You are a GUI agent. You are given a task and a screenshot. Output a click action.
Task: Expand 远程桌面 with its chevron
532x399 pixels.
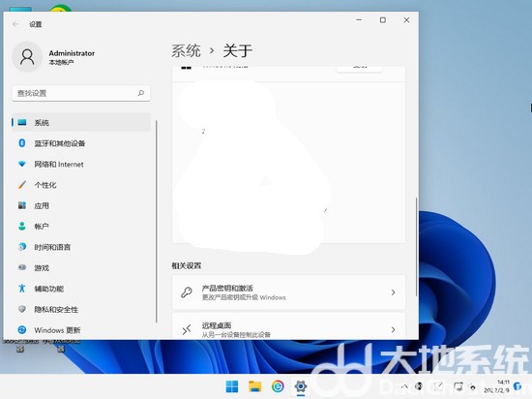tap(393, 329)
